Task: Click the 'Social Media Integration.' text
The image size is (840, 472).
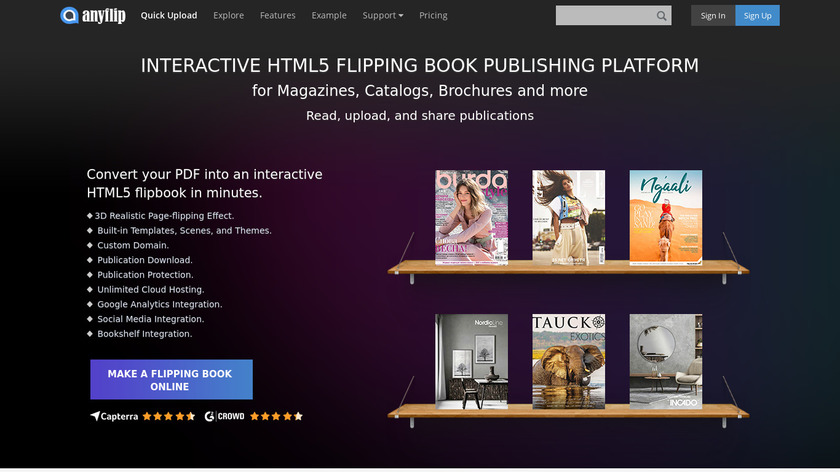Action: click(151, 319)
